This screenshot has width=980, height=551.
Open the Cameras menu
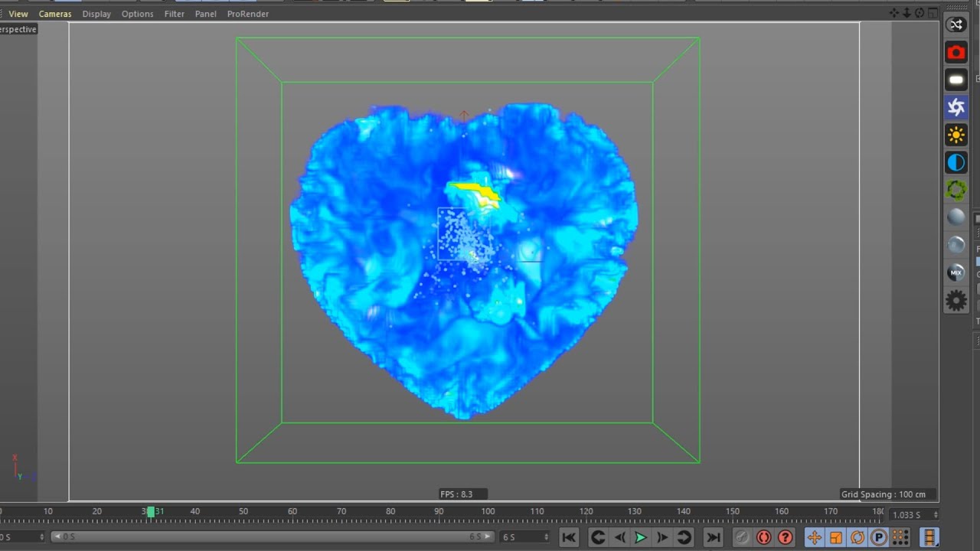(55, 14)
